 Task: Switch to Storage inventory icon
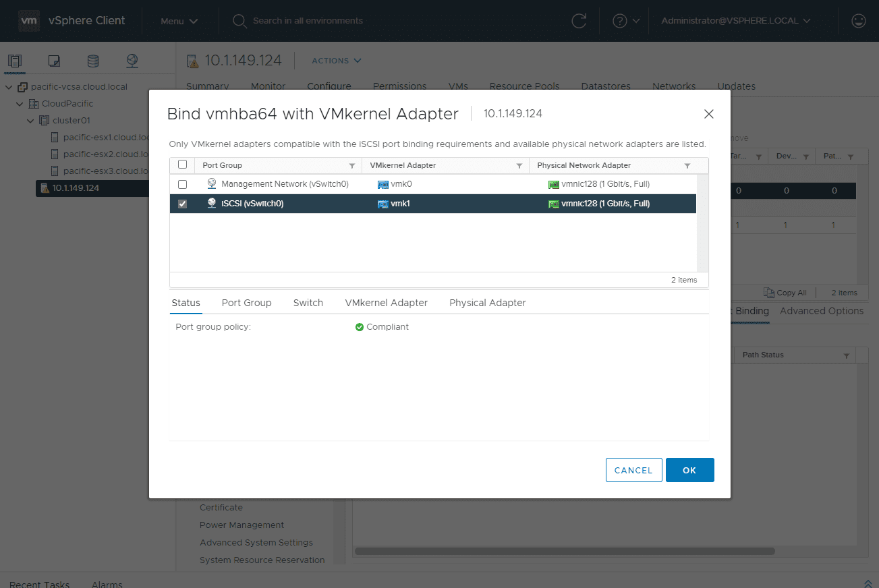click(93, 61)
